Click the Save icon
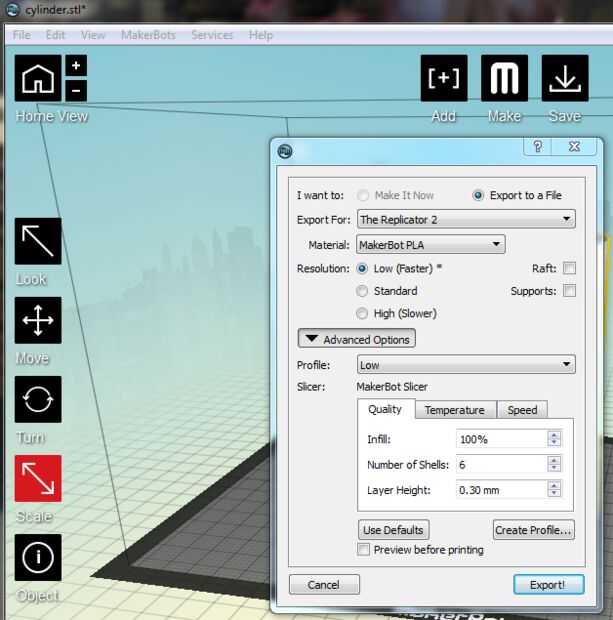The image size is (613, 620). pos(565,78)
